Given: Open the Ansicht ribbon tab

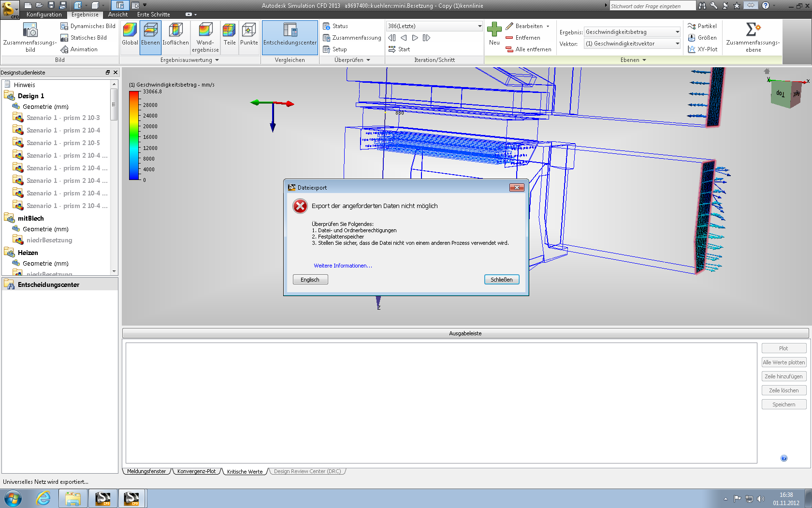Looking at the screenshot, I should pyautogui.click(x=118, y=15).
